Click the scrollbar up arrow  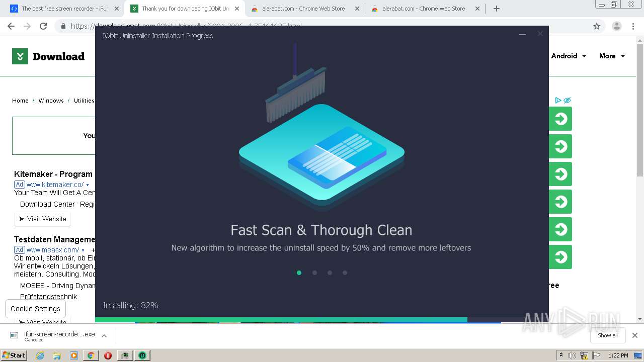[640, 40]
